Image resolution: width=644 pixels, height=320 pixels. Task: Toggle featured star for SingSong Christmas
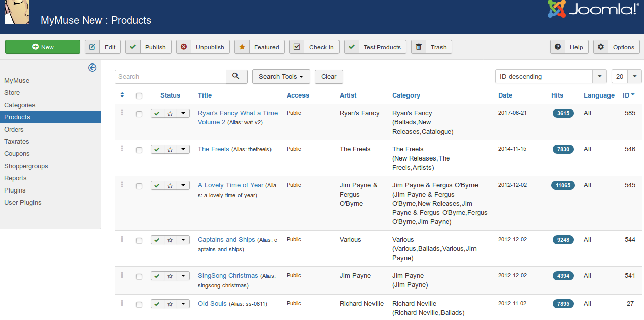[x=170, y=276]
